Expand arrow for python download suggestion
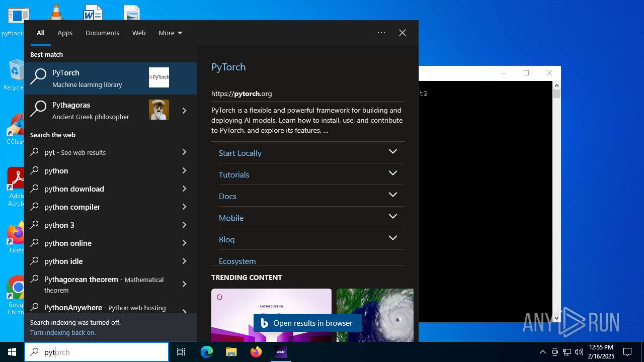Viewport: 644px width, 362px height. 184,189
